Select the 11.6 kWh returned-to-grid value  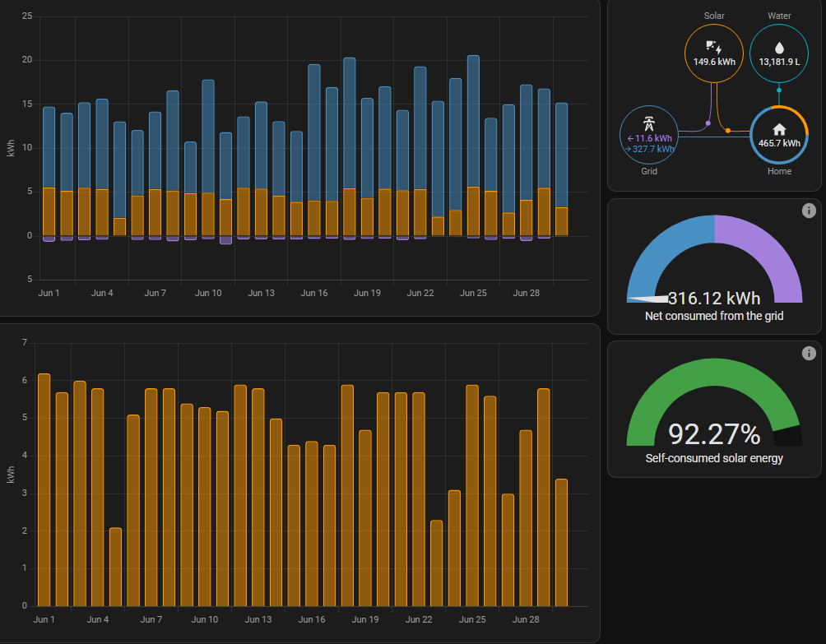[649, 138]
